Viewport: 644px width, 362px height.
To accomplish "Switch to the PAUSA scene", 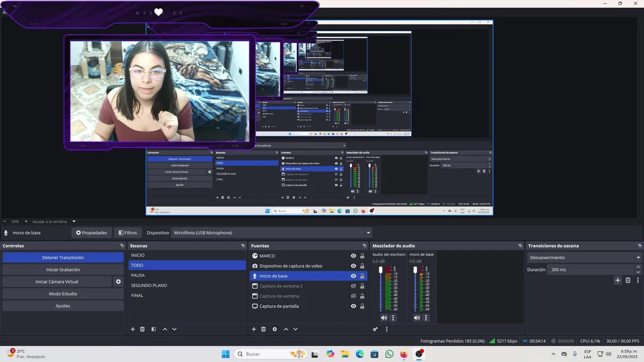I will click(x=187, y=276).
